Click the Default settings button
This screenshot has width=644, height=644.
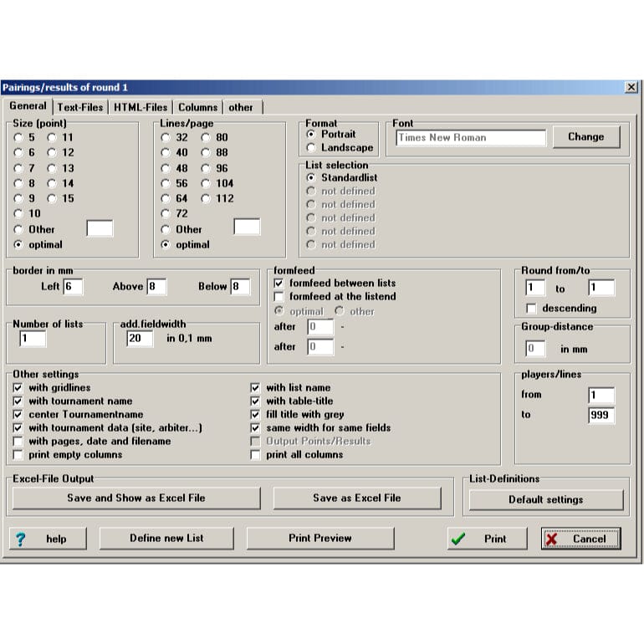coord(545,499)
